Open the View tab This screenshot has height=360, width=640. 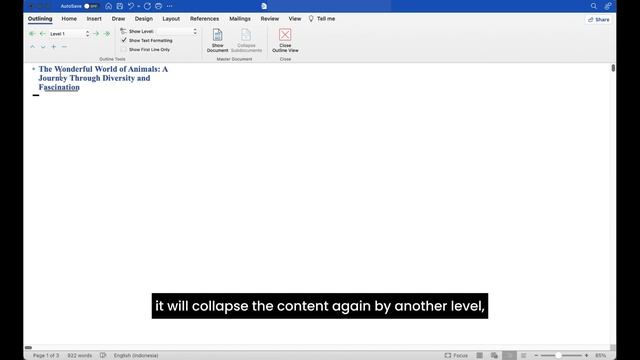pos(295,19)
